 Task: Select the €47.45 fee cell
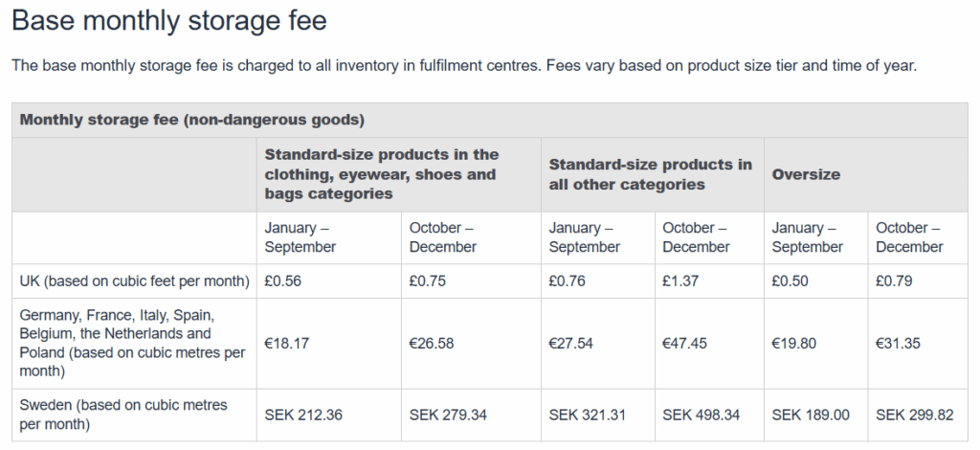point(684,344)
